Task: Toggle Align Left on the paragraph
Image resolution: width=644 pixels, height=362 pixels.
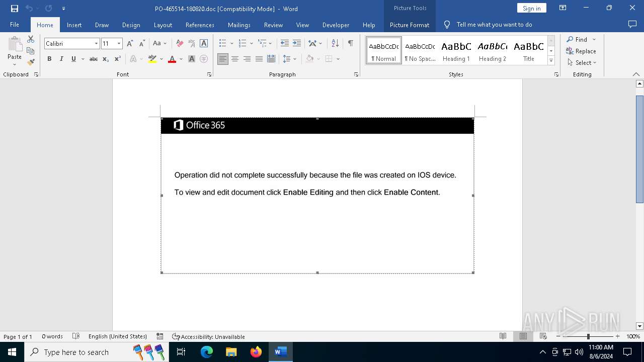Action: pos(223,59)
